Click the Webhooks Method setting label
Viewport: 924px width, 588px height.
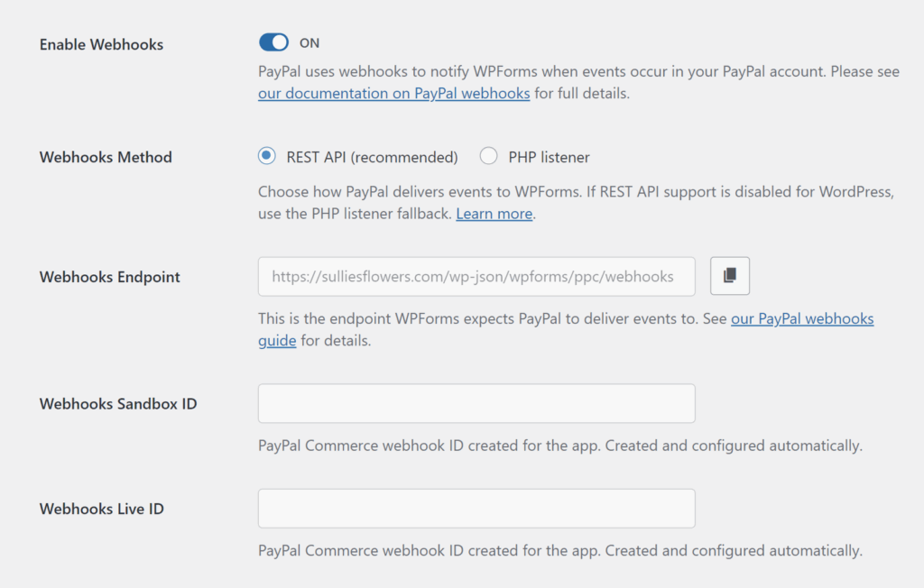[106, 157]
